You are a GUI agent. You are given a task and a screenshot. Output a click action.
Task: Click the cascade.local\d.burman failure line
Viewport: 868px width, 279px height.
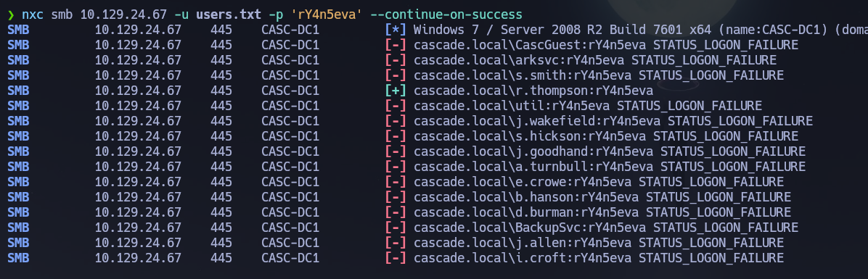click(602, 212)
